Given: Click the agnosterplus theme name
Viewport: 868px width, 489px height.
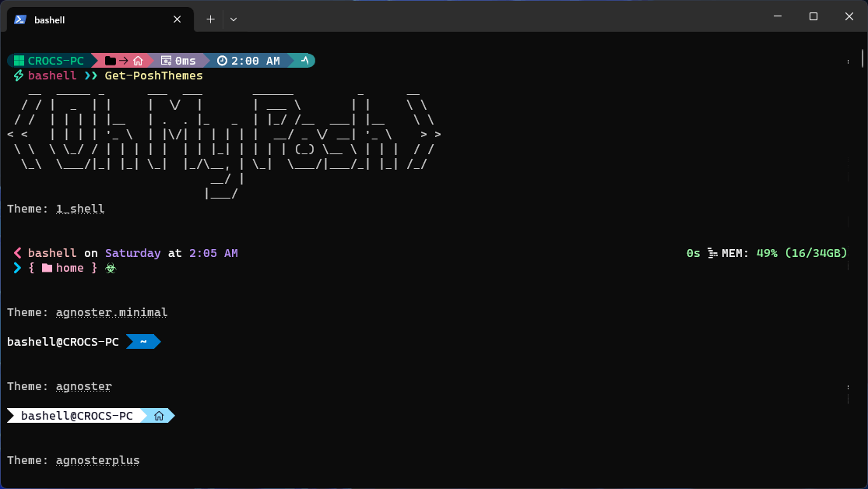Looking at the screenshot, I should tap(97, 460).
